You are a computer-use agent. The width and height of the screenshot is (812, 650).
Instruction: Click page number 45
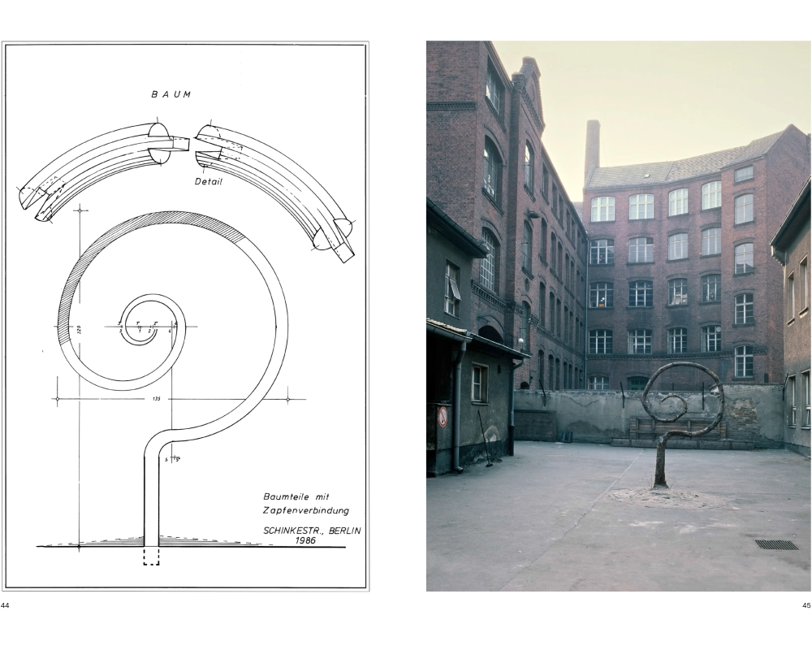click(806, 604)
